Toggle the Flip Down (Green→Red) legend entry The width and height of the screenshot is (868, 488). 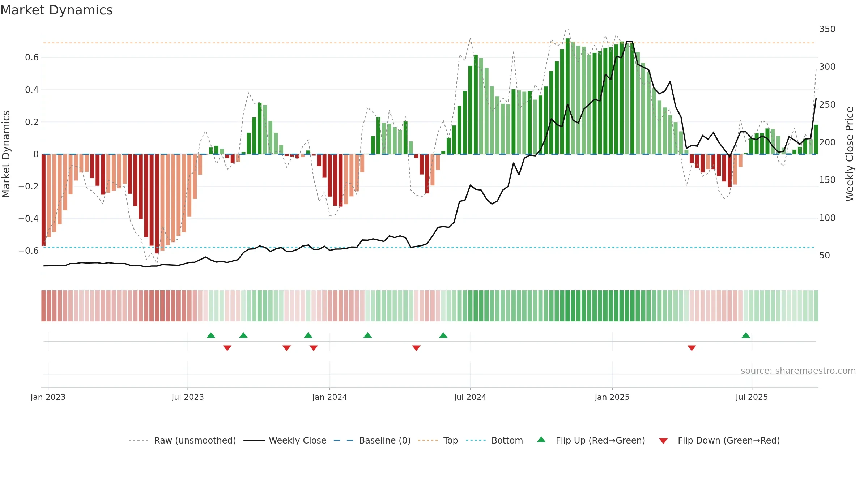[x=719, y=440]
